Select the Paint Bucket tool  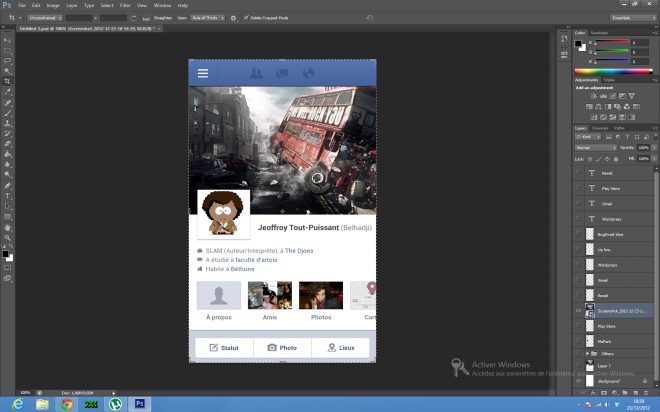pos(8,154)
